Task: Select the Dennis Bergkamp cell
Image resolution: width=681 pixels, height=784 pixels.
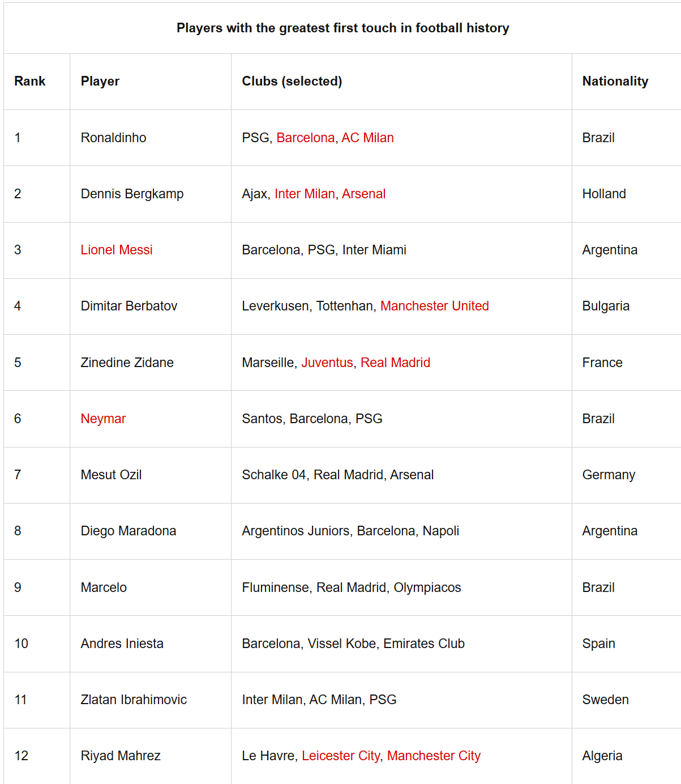Action: (x=151, y=194)
